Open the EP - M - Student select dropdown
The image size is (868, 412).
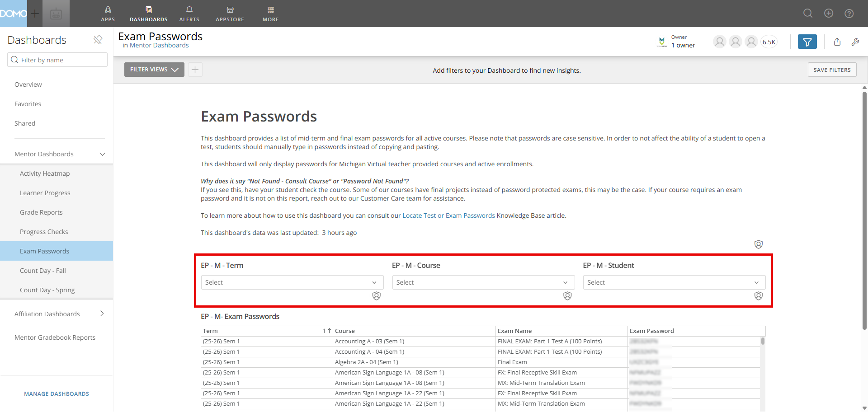[674, 282]
